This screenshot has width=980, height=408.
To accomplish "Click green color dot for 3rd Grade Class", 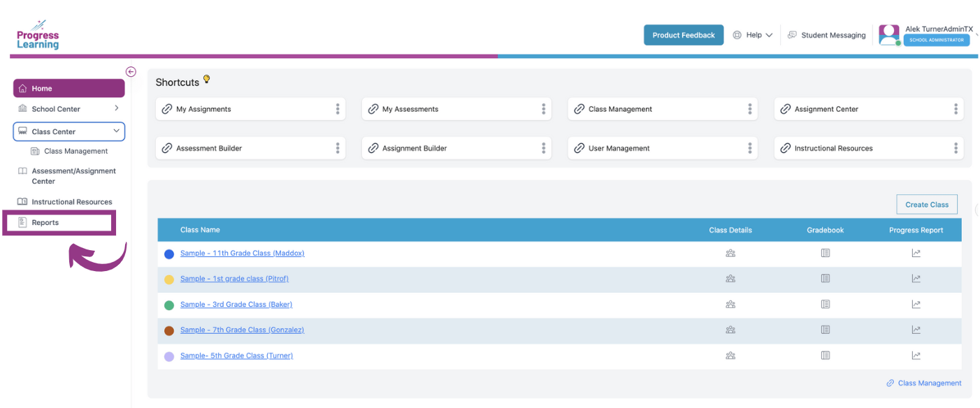I will 169,305.
